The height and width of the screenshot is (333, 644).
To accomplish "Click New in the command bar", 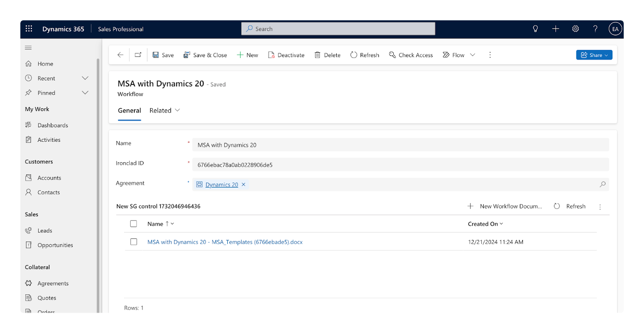I will click(247, 55).
